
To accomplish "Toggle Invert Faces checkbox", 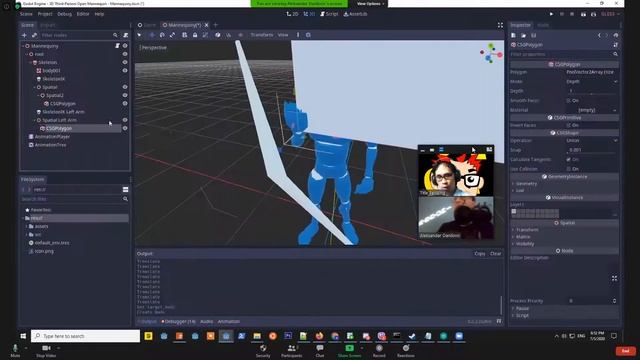I will click(x=568, y=125).
